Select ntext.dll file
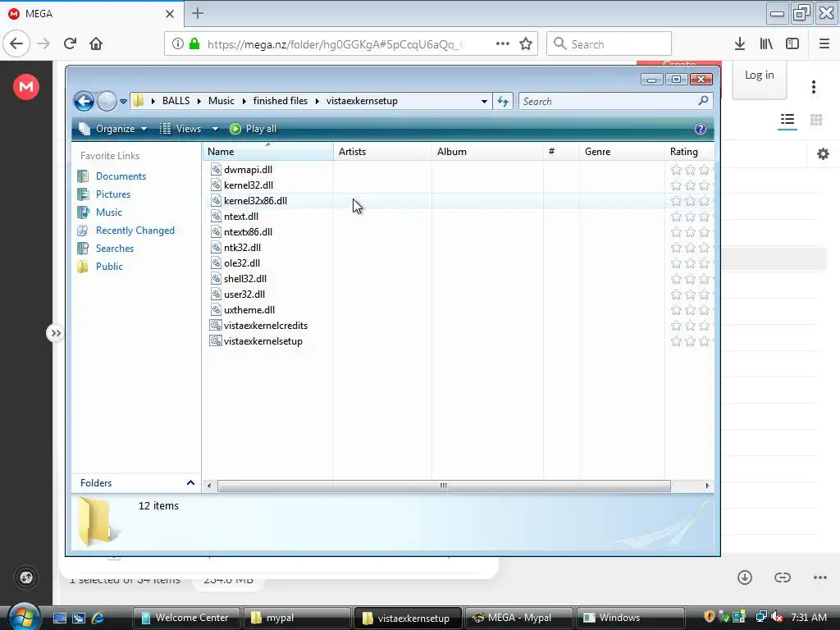 241,217
